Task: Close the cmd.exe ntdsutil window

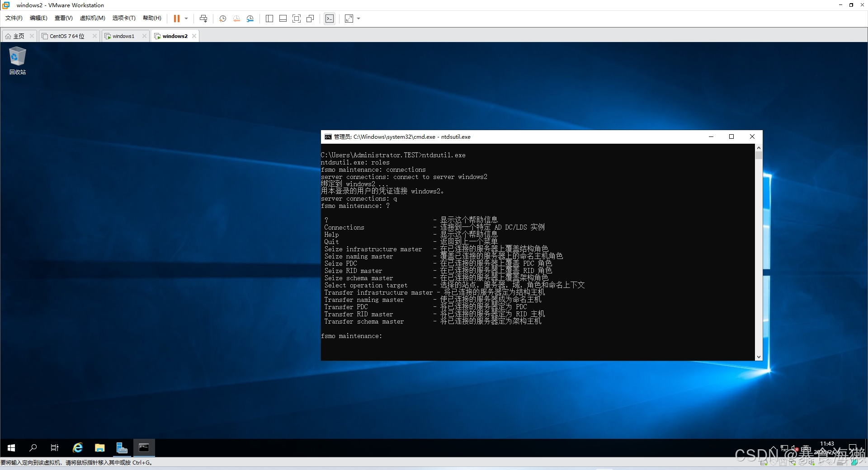Action: tap(752, 137)
